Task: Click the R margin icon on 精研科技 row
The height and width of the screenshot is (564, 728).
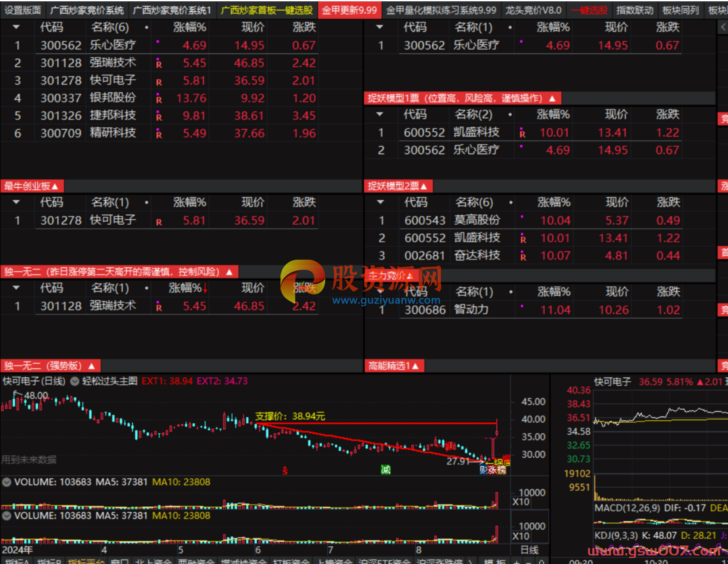Action: [159, 134]
